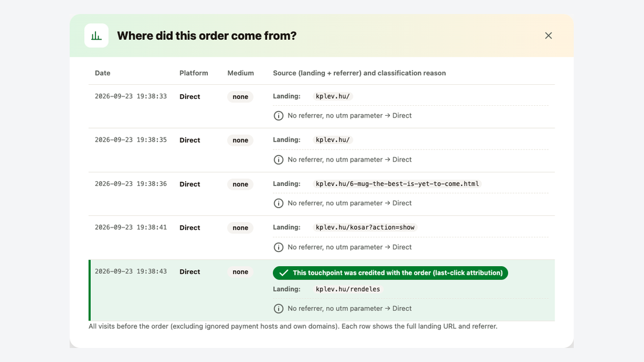Click the Date column header
The image size is (644, 362).
click(102, 73)
